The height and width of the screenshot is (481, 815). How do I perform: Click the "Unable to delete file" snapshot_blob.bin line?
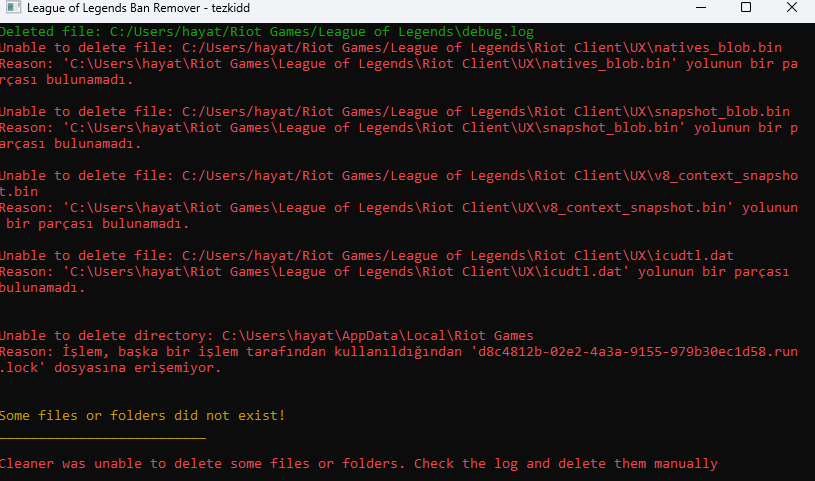395,112
